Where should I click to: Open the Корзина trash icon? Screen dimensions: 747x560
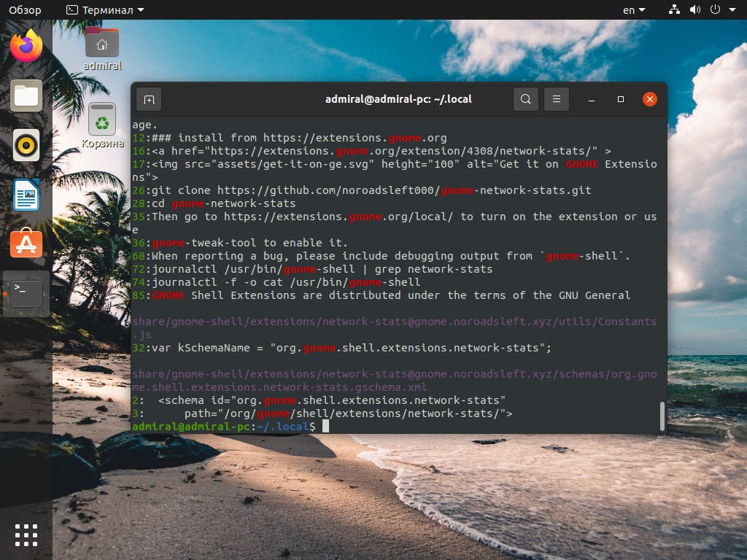pos(102,125)
